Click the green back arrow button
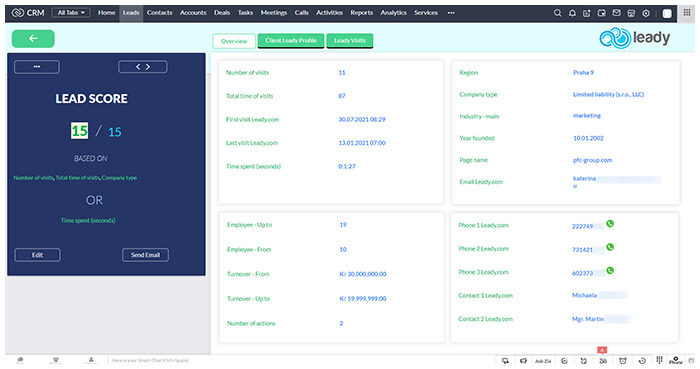 [x=33, y=38]
